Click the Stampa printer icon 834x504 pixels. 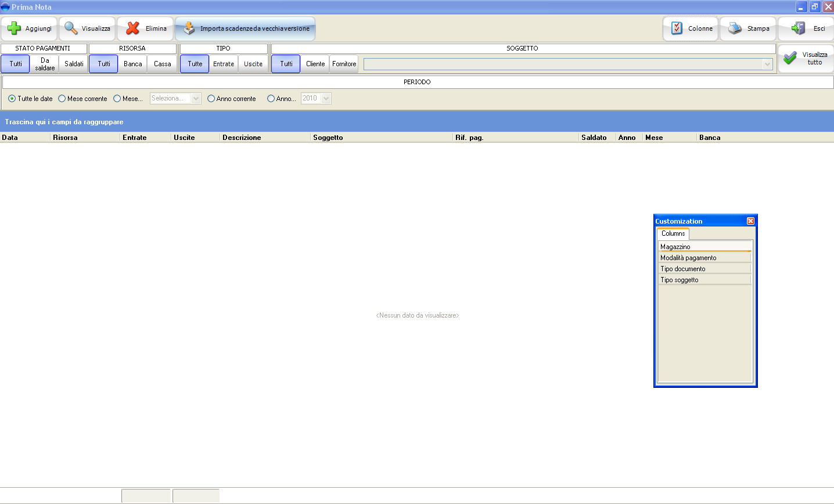pyautogui.click(x=735, y=28)
